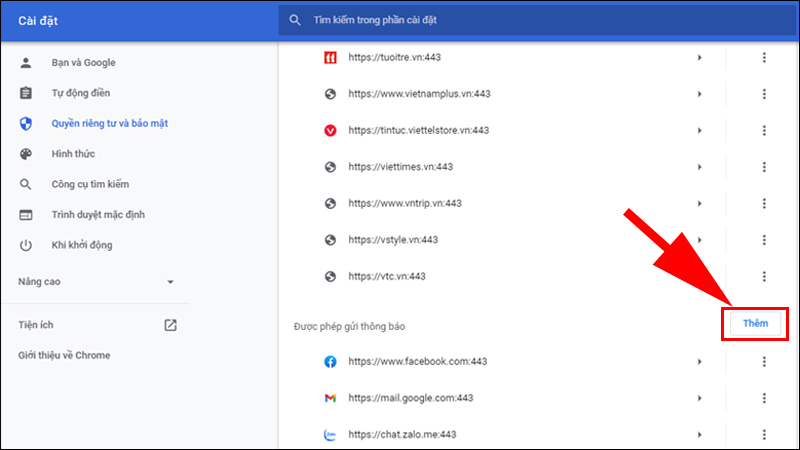Open more actions for vtc.vn
Image resolution: width=800 pixels, height=450 pixels.
pos(763,276)
